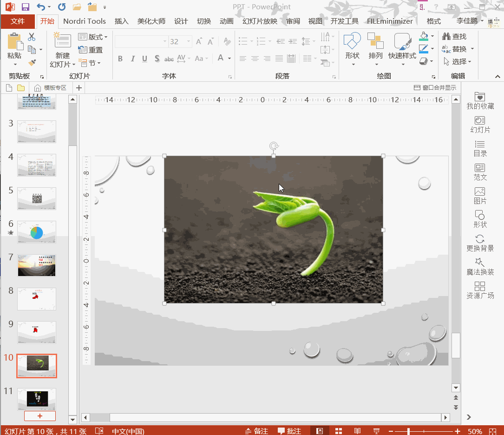Image resolution: width=504 pixels, height=435 pixels.
Task: Toggle Underline text formatting
Action: click(144, 59)
